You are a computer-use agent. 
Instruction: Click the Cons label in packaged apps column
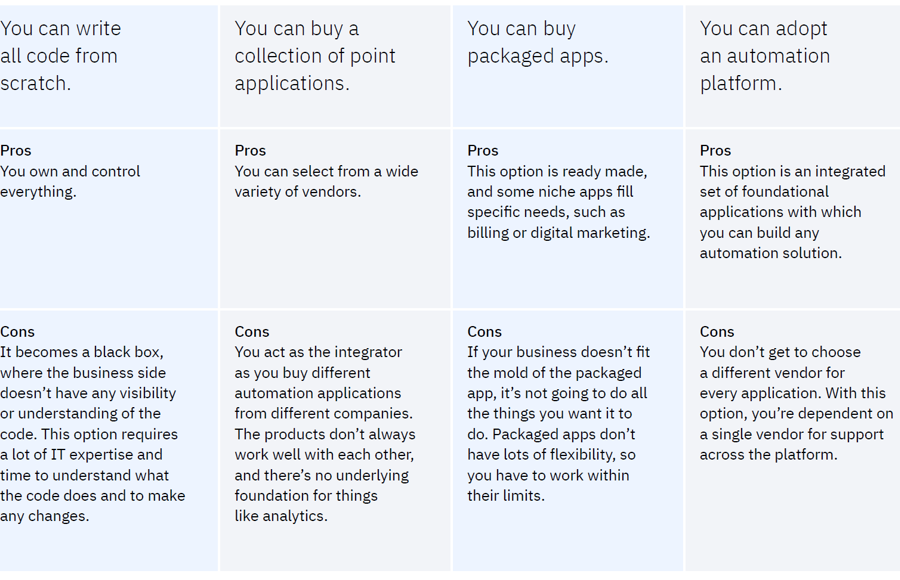coord(484,331)
